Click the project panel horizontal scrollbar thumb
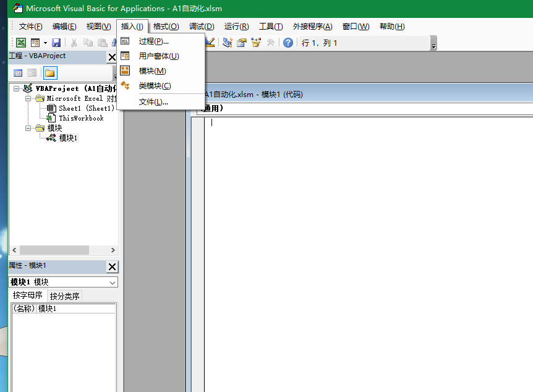 (54, 250)
